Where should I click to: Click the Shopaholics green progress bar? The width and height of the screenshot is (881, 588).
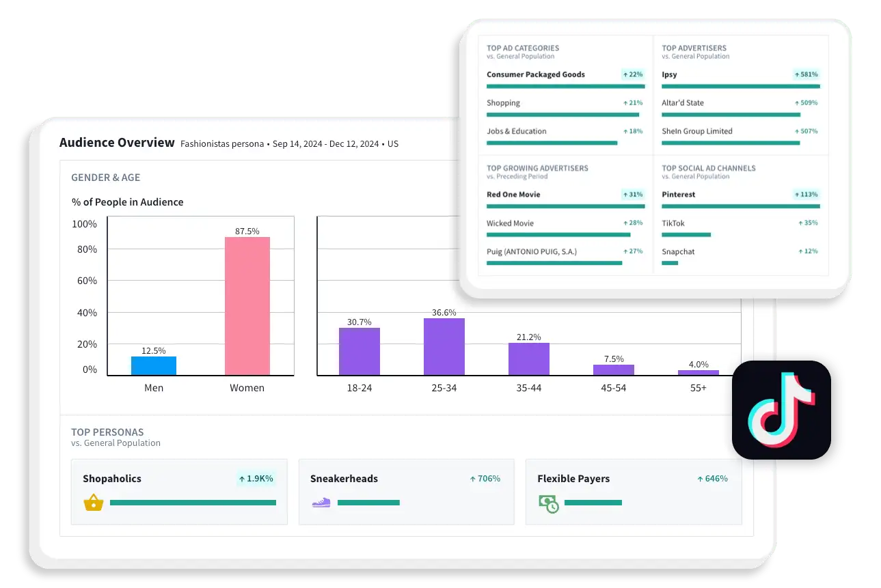193,503
